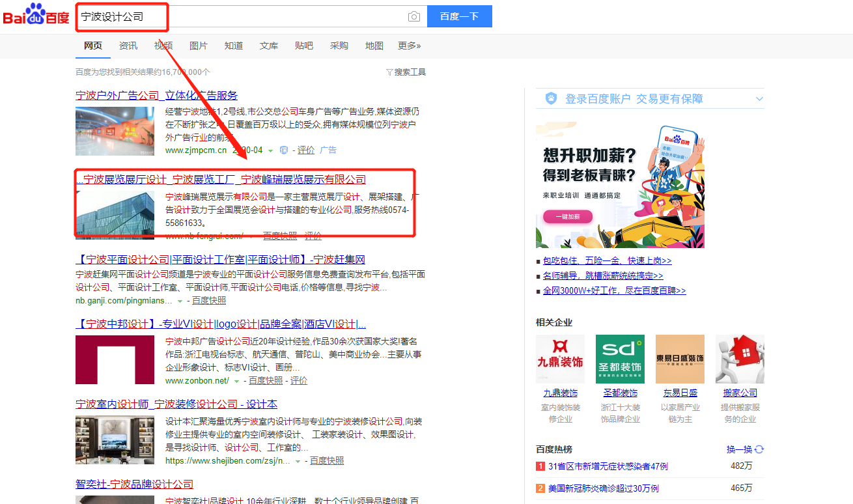Refresh hot list with 换一换 icon

point(759,449)
